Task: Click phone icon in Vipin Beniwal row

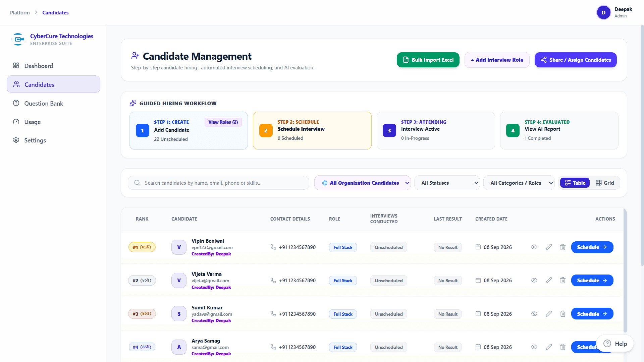Action: click(x=273, y=247)
